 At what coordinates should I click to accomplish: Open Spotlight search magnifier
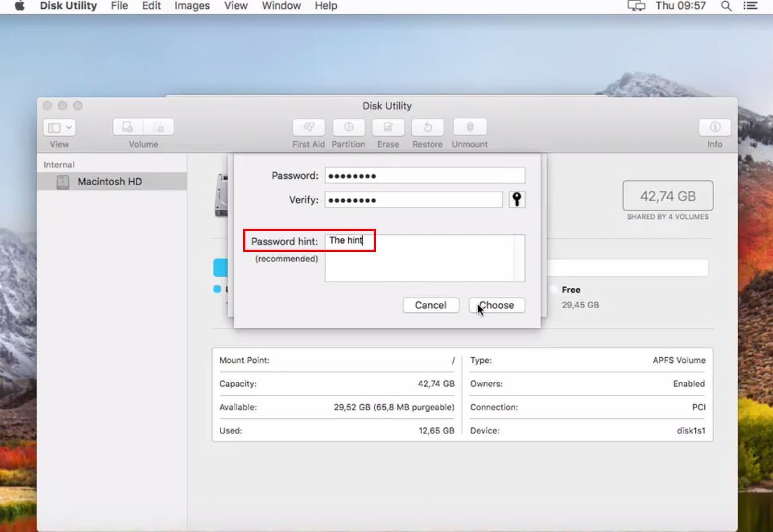coord(727,6)
